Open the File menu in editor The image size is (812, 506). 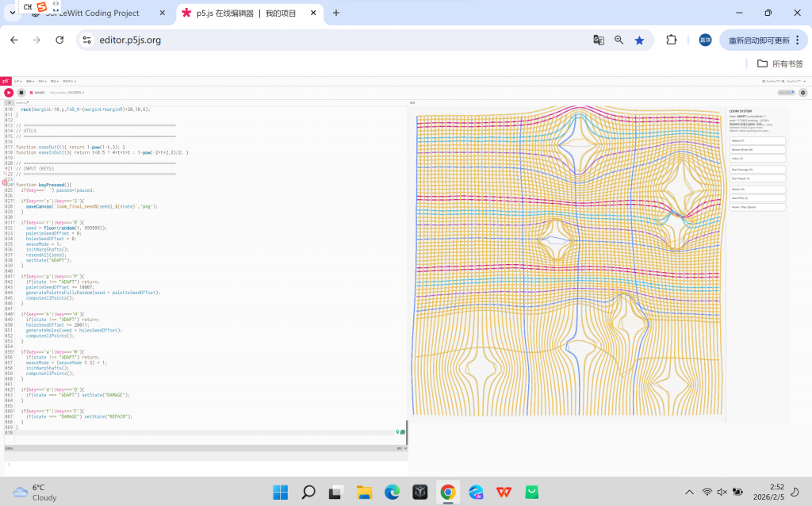(x=17, y=81)
